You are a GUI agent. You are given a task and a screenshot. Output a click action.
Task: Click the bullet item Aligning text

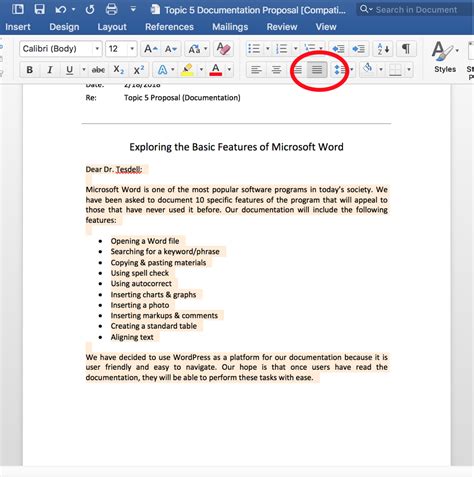click(x=132, y=337)
